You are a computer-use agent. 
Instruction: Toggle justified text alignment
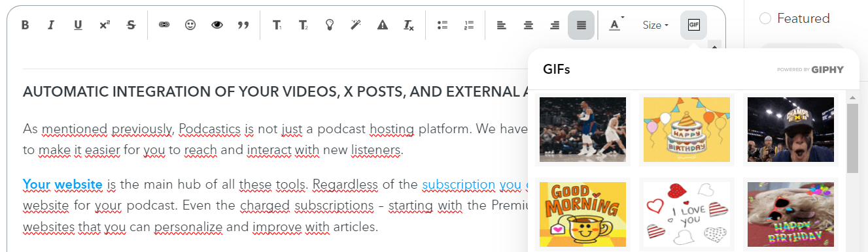coord(581,25)
